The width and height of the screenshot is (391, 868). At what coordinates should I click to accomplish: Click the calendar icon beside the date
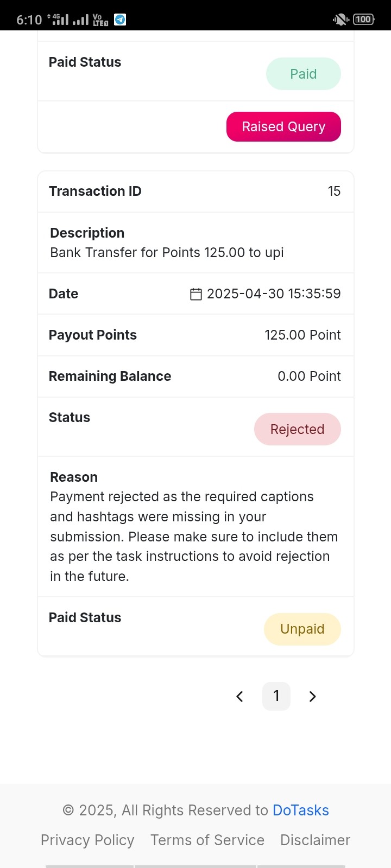click(x=196, y=294)
